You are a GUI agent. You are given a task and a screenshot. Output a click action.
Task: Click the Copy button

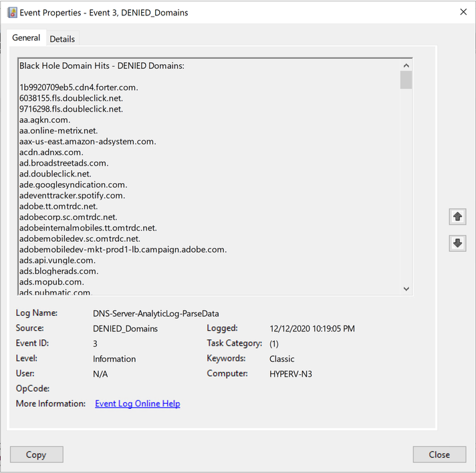coord(36,454)
